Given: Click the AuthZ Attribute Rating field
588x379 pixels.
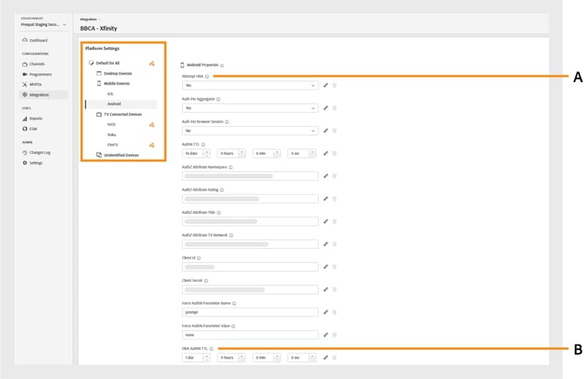Looking at the screenshot, I should pos(250,199).
